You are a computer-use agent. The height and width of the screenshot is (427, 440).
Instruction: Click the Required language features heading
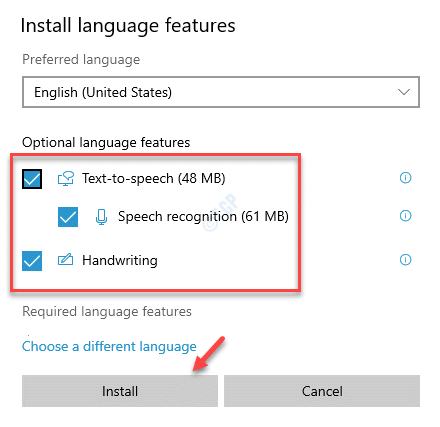pos(107,312)
